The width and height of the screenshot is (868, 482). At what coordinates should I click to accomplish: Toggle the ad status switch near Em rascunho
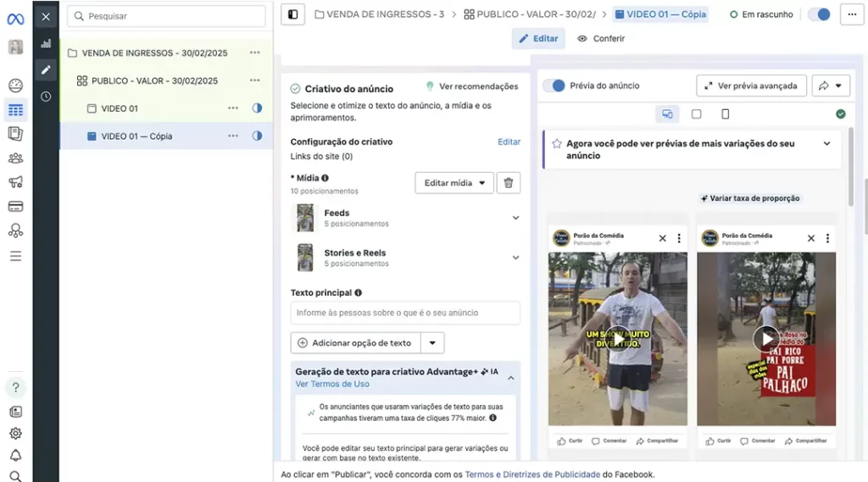click(818, 14)
